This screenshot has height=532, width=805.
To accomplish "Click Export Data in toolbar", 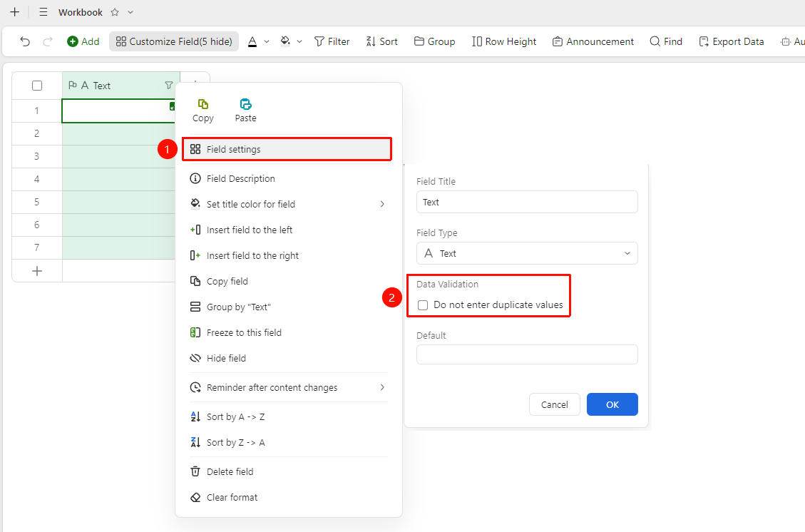I will pyautogui.click(x=731, y=41).
